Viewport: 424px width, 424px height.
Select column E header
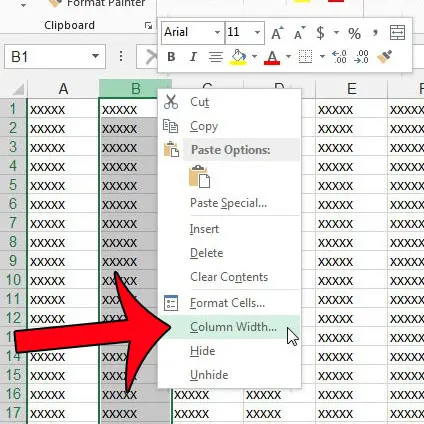click(351, 89)
